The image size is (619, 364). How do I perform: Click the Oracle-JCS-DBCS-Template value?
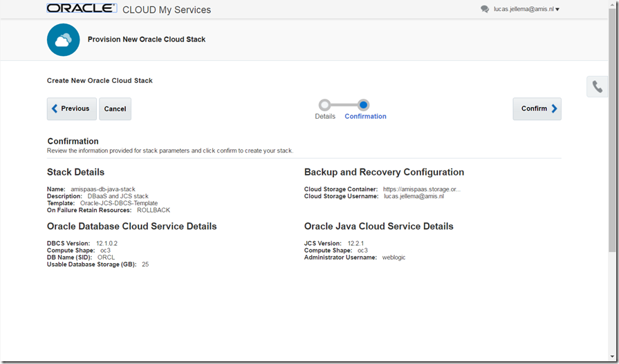coord(118,203)
